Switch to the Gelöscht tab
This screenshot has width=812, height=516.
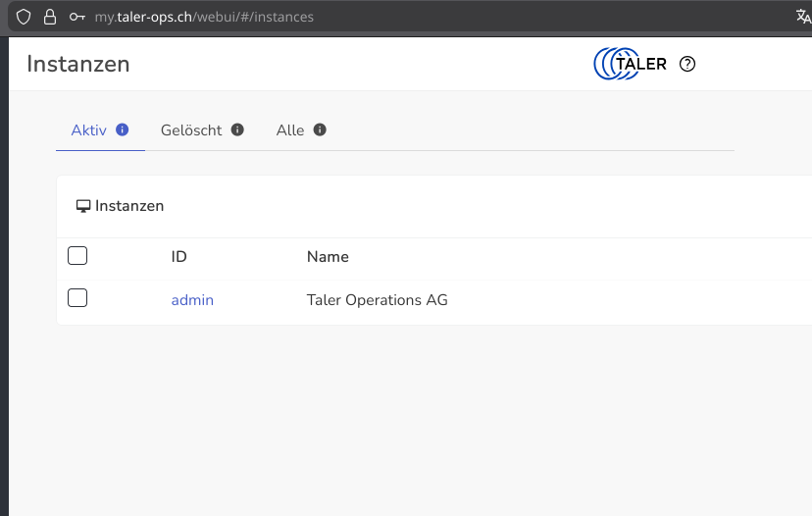point(191,129)
